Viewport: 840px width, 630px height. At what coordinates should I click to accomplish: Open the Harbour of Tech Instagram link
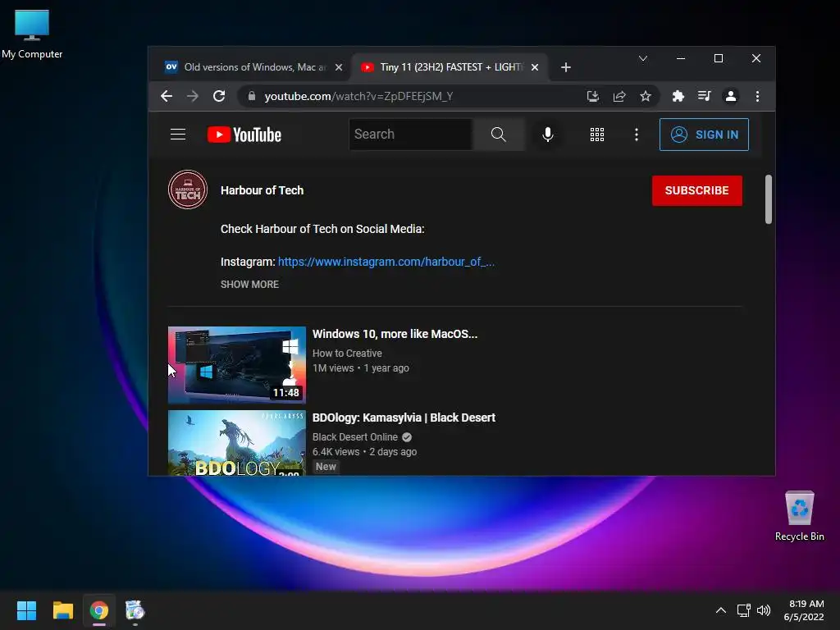[x=386, y=262]
